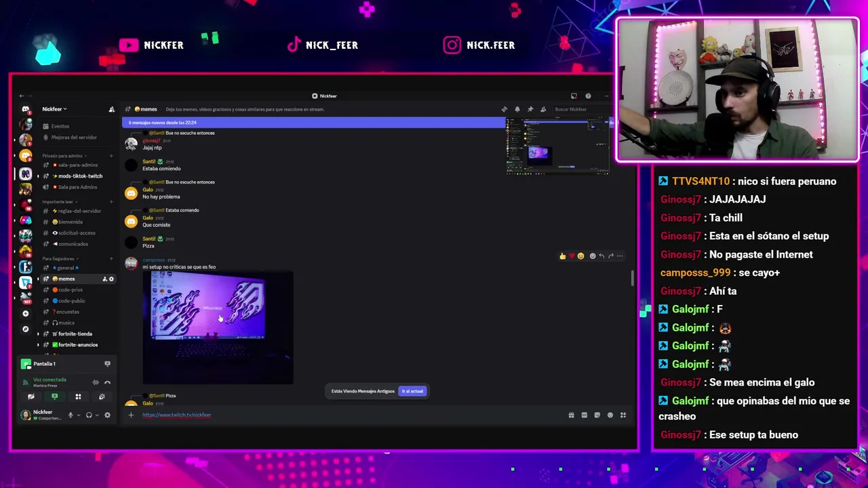
Task: Open server member list icon beside Nickfeer
Action: pyautogui.click(x=112, y=109)
